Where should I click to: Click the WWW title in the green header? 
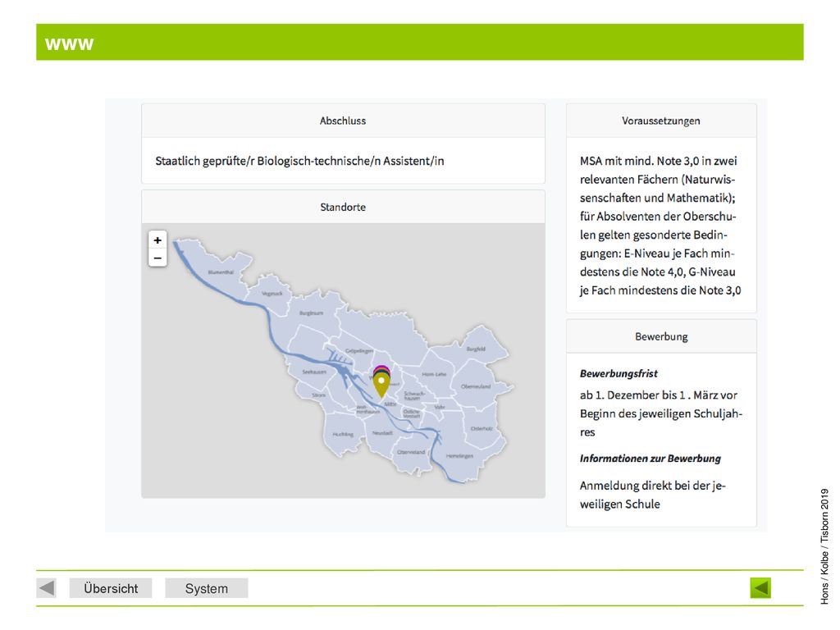tap(69, 43)
